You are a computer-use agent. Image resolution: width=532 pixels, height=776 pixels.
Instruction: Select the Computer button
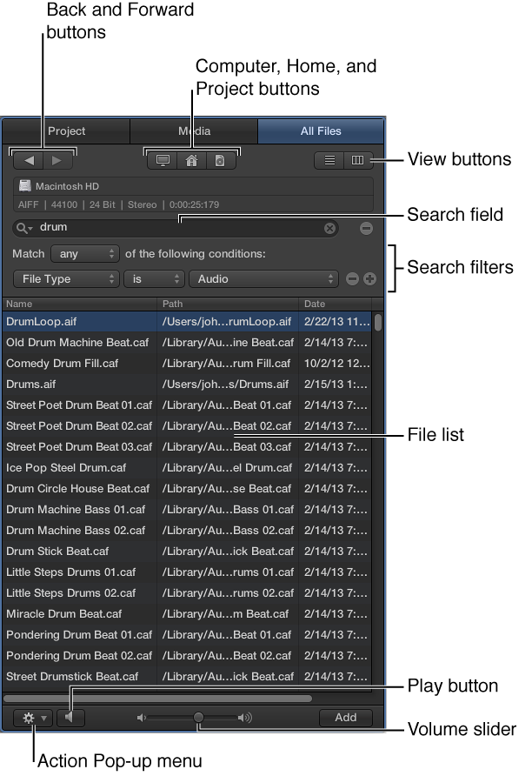[163, 160]
